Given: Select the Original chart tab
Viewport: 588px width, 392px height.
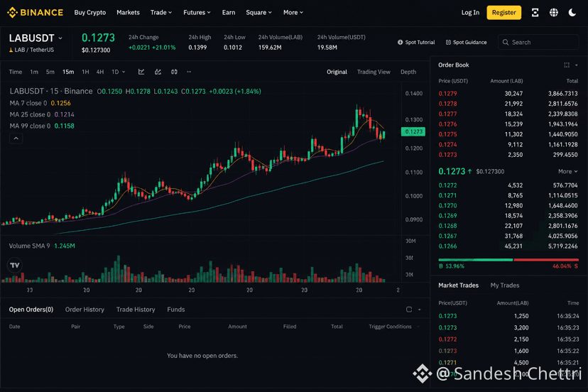Looking at the screenshot, I should 337,72.
